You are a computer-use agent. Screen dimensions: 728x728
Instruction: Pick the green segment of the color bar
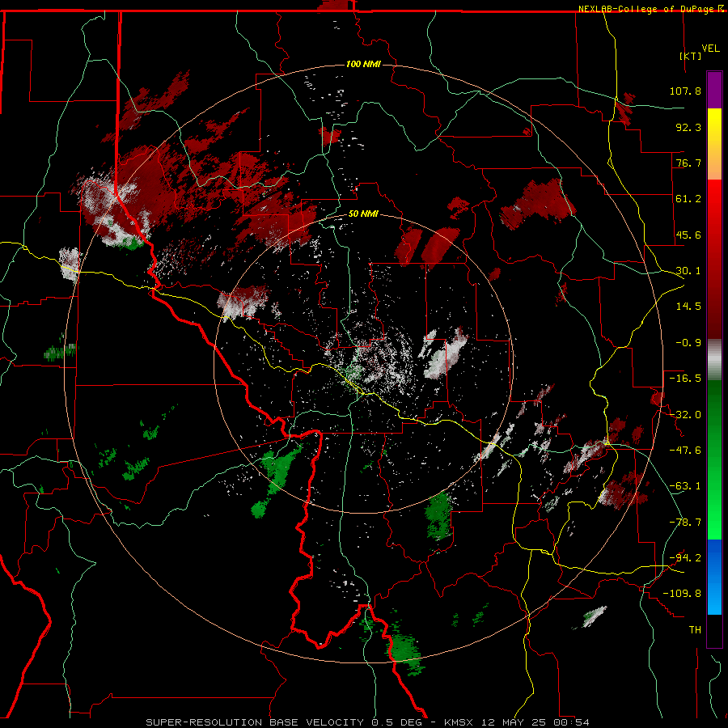[x=714, y=459]
